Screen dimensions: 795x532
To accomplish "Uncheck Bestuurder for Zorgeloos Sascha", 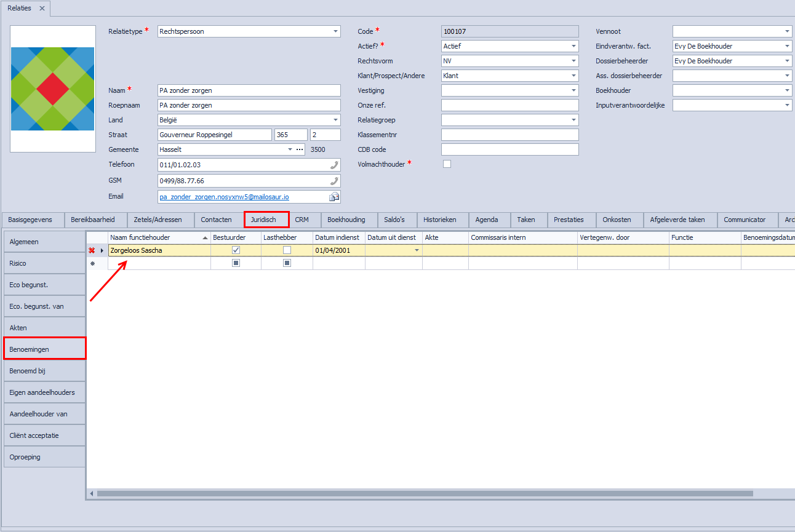I will [236, 250].
